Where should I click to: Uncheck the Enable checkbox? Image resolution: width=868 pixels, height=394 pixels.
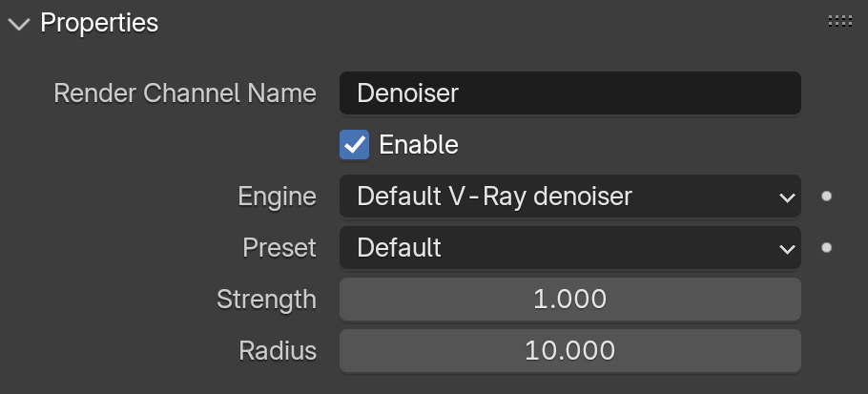(x=354, y=144)
